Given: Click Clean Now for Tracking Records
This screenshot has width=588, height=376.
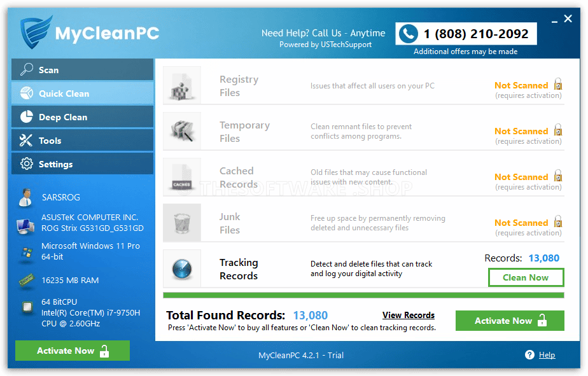Looking at the screenshot, I should click(526, 277).
